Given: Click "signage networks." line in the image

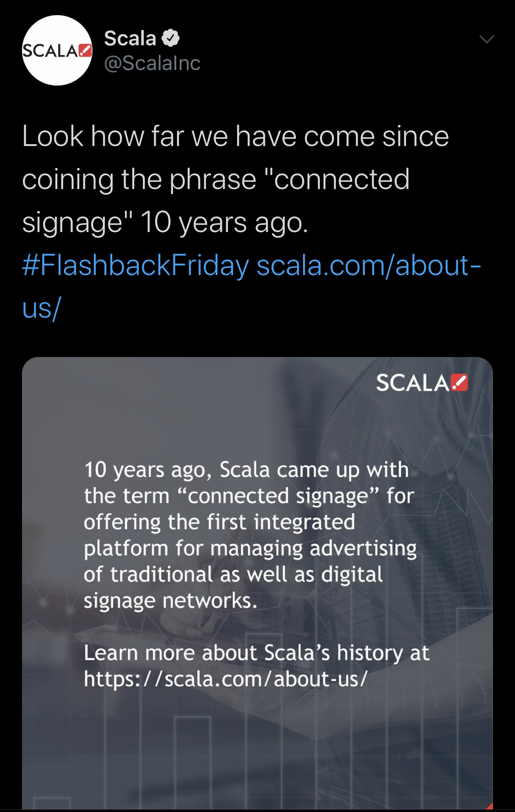Looking at the screenshot, I should coord(170,601).
